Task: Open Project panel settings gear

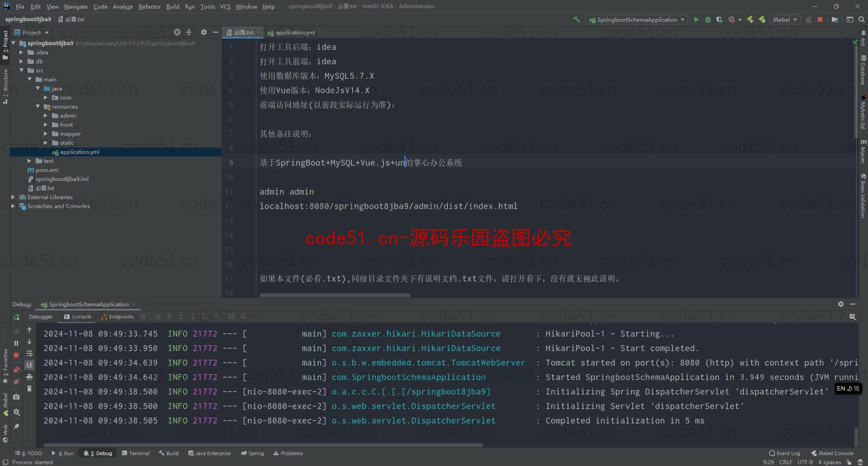Action: pyautogui.click(x=203, y=32)
